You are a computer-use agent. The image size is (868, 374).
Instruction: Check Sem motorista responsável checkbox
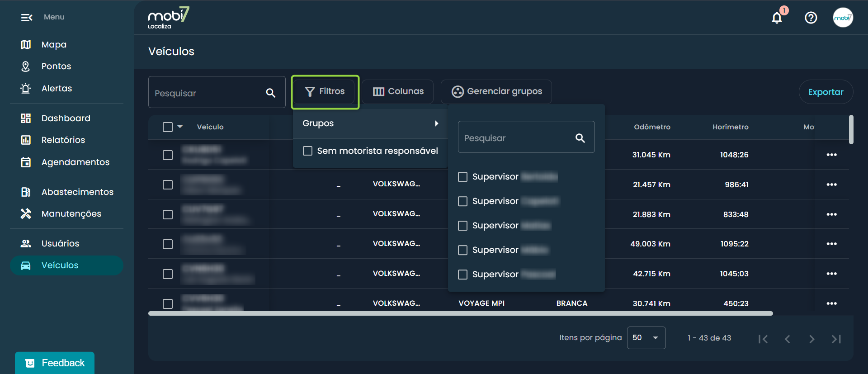(308, 151)
